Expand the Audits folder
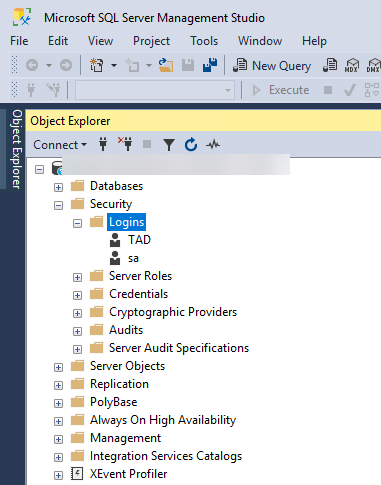Image resolution: width=381 pixels, height=485 pixels. (x=77, y=331)
